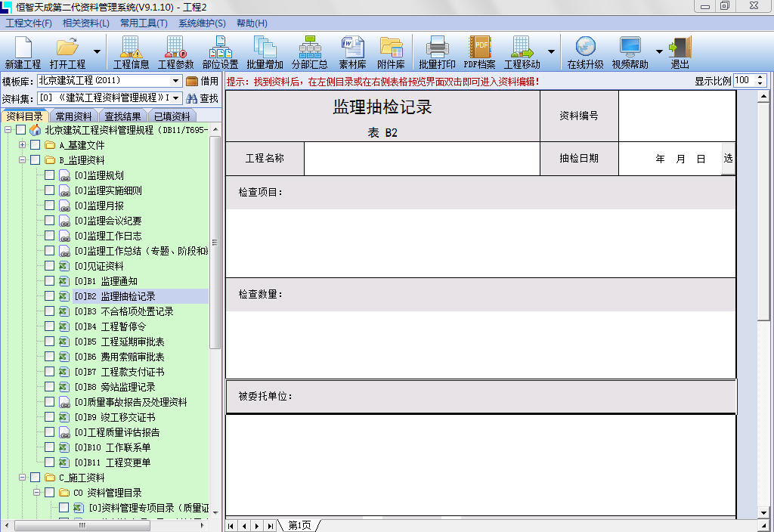
Task: Check the box for [0]B4 工程暂停令
Action: [49, 326]
